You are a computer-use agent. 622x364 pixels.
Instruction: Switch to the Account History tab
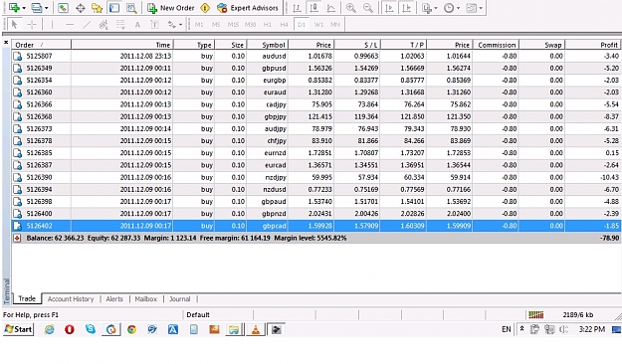coord(71,299)
